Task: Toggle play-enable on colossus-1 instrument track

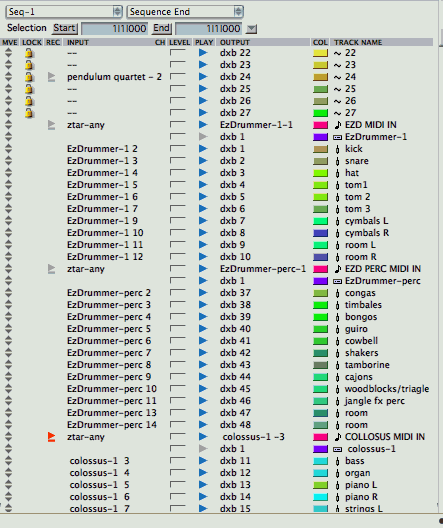Action: pyautogui.click(x=203, y=449)
